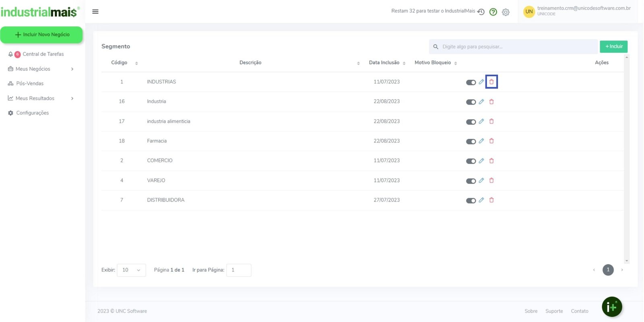Screen dimensions: 644x322
Task: Edit the COMERCIO segment with pencil icon
Action: pyautogui.click(x=481, y=161)
